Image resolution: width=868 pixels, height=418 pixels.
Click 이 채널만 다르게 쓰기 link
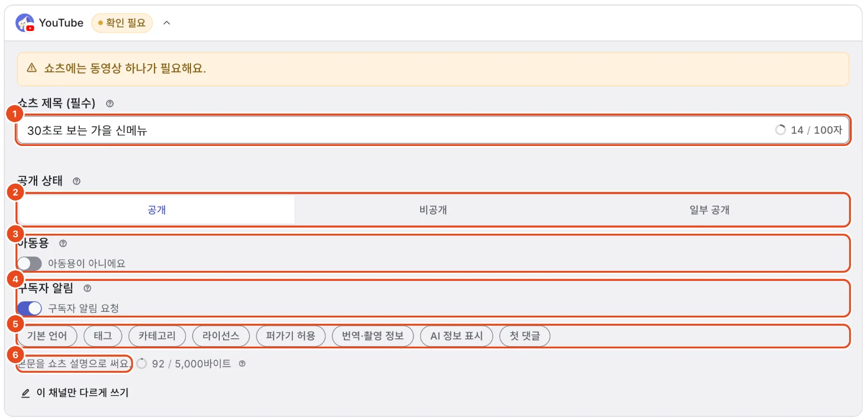pyautogui.click(x=74, y=393)
